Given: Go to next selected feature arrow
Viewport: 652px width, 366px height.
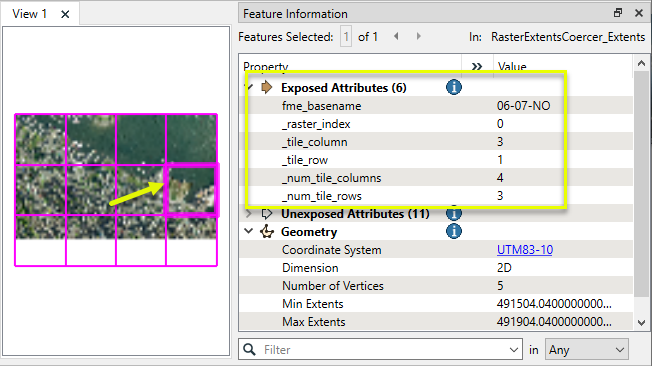Looking at the screenshot, I should [419, 37].
